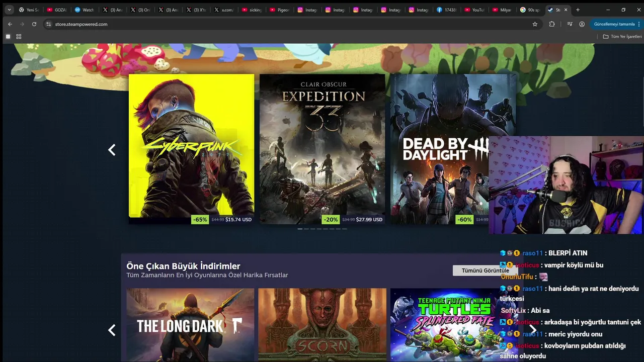The height and width of the screenshot is (362, 644).
Task: Open the Cyberpunk 2077 game card
Action: (191, 149)
